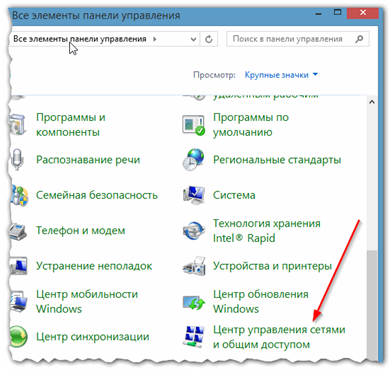Click the scrollbar up arrow
This screenshot has width=392, height=372.
[372, 102]
